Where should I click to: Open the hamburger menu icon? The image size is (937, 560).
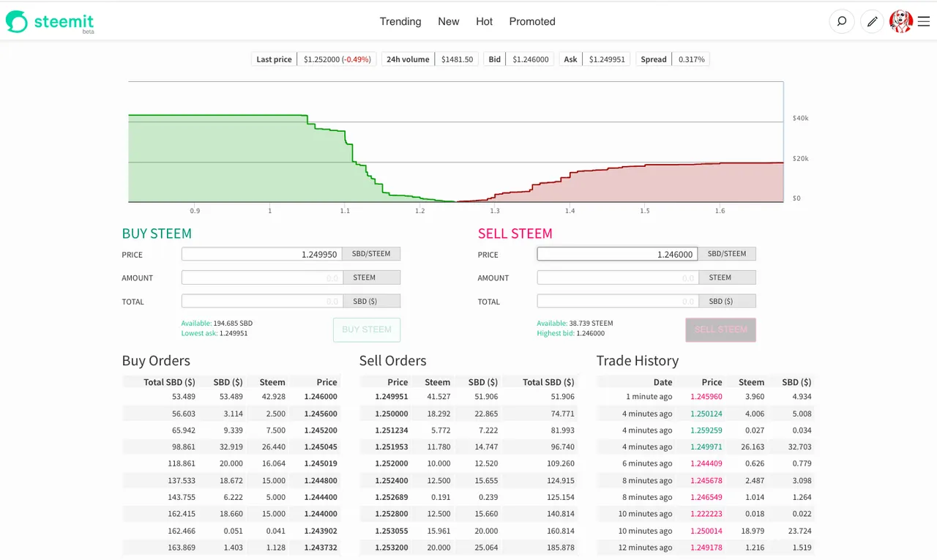tap(924, 21)
